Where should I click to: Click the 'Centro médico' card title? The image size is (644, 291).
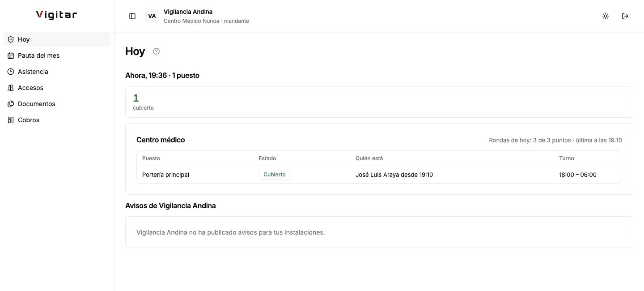tap(161, 140)
